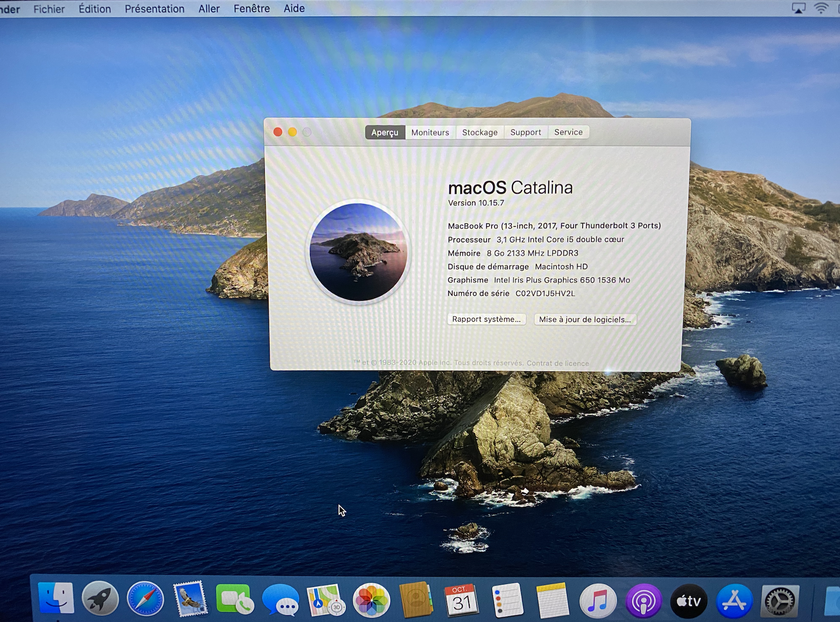Screen dimensions: 840x622
Task: Launch Launchpad rocket icon in Dock
Action: tap(100, 599)
